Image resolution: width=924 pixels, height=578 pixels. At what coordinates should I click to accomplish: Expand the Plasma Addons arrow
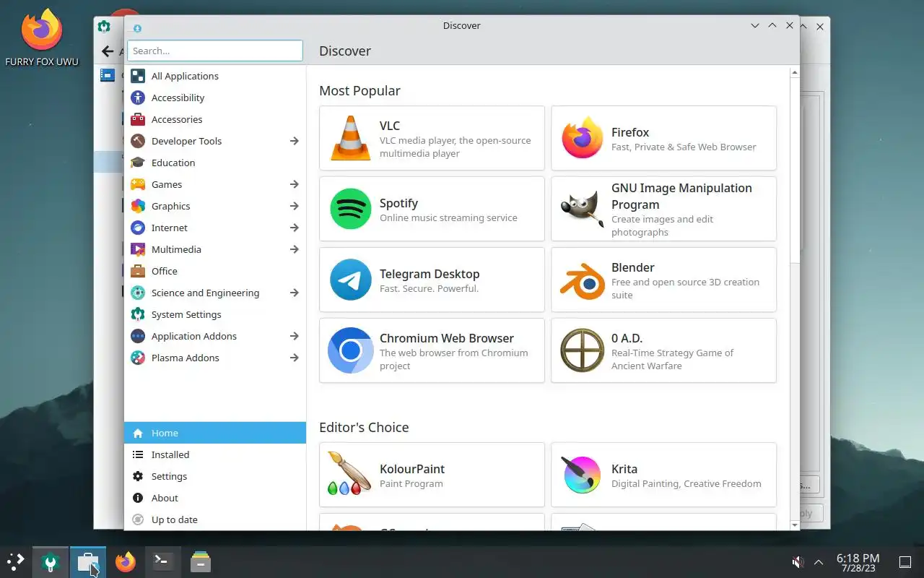click(x=294, y=358)
